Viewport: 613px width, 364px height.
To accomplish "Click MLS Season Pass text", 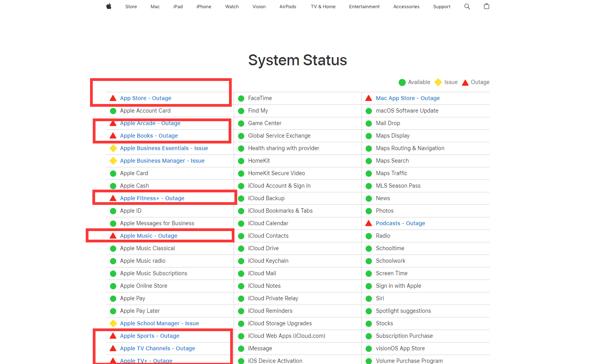I will (x=398, y=186).
